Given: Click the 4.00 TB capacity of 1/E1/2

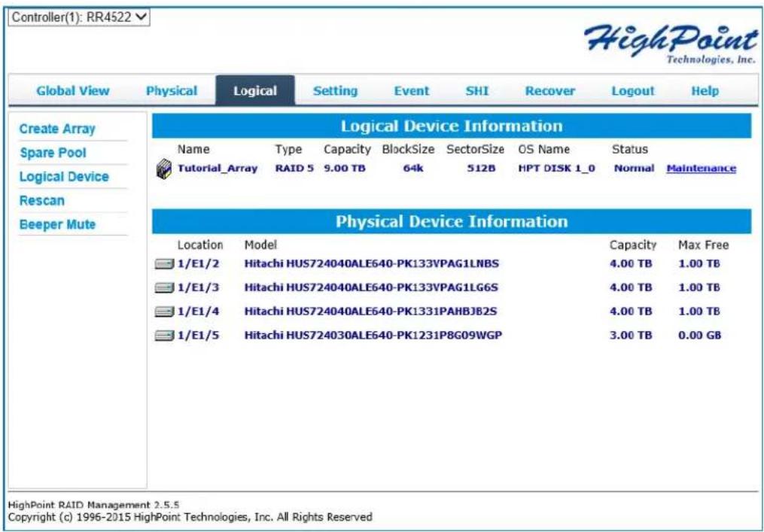Looking at the screenshot, I should point(631,264).
